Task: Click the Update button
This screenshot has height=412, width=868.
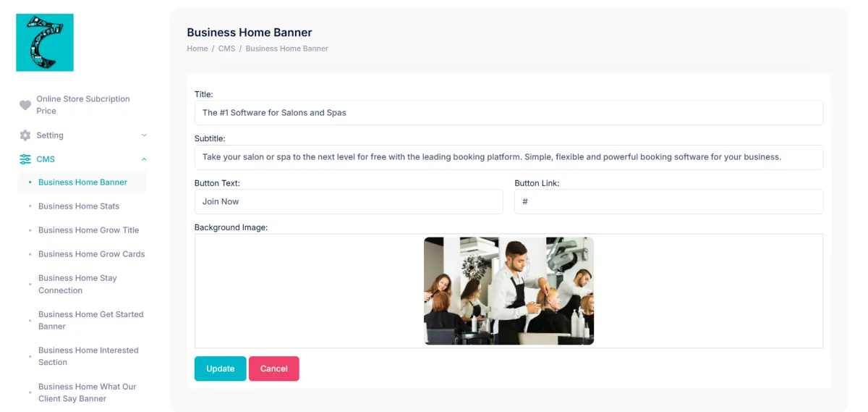Action: pyautogui.click(x=220, y=369)
